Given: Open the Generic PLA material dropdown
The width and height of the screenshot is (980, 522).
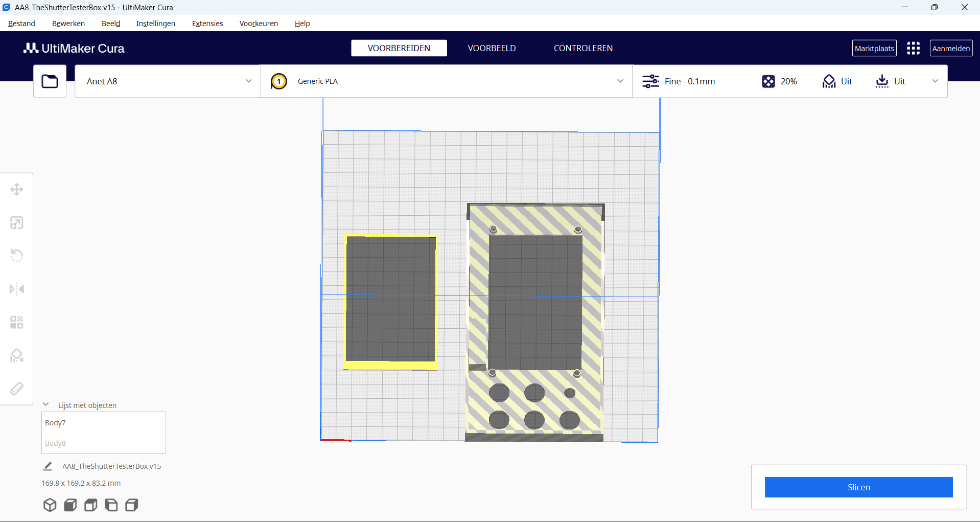Looking at the screenshot, I should 620,81.
